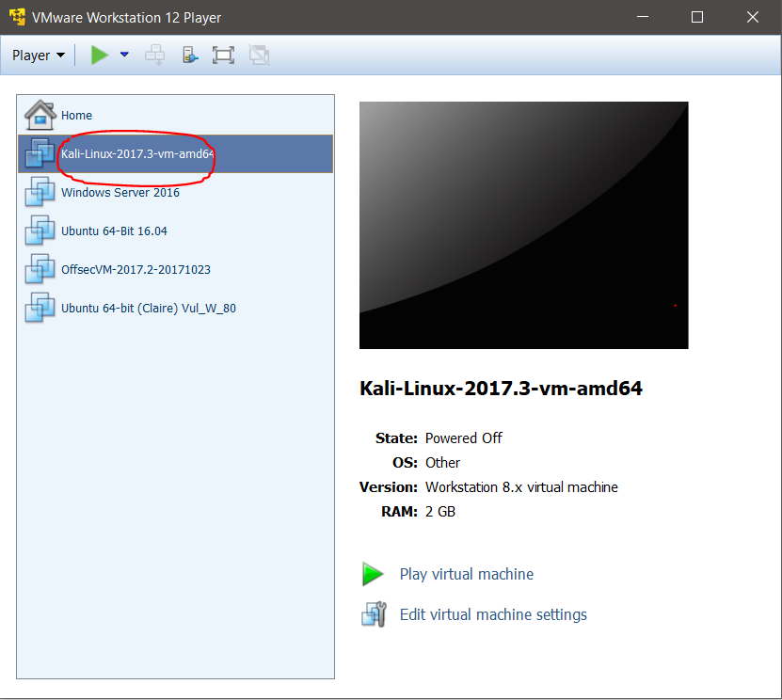
Task: Click the OS value 'Other'
Action: coord(442,463)
